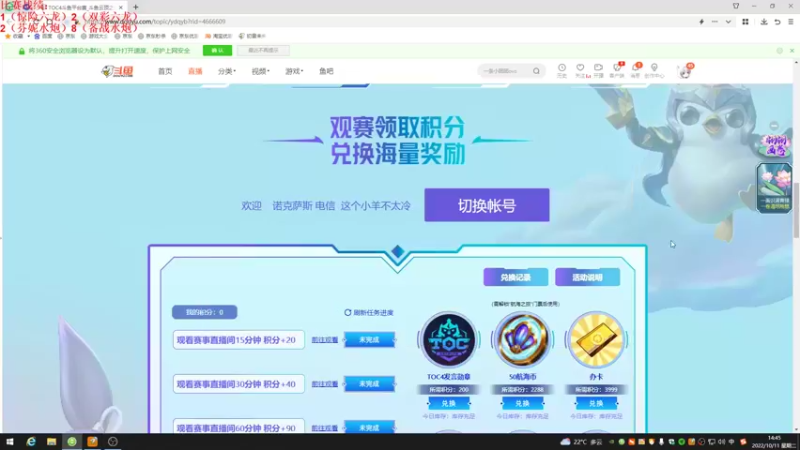Viewport: 800px width, 450px height.
Task: Expand the 视频 video dropdown
Action: click(260, 71)
